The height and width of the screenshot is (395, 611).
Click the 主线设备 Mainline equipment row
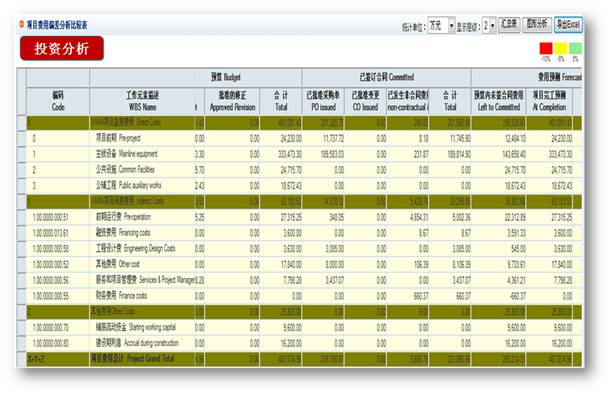[304, 154]
